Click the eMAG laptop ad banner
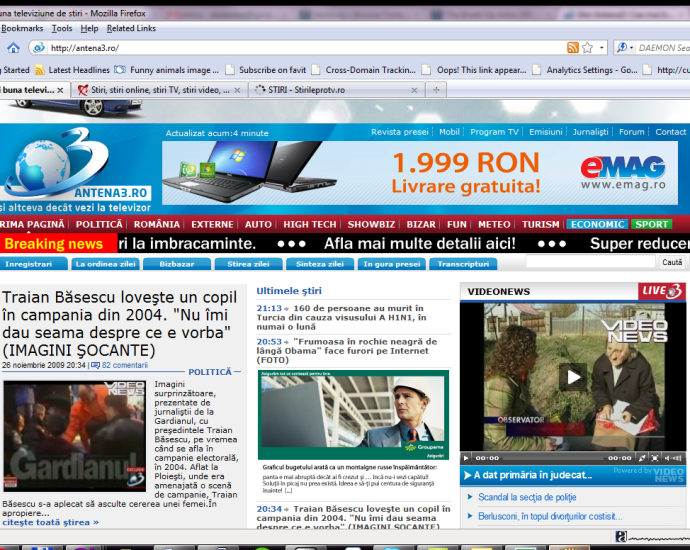This screenshot has height=550, width=690. 420,172
